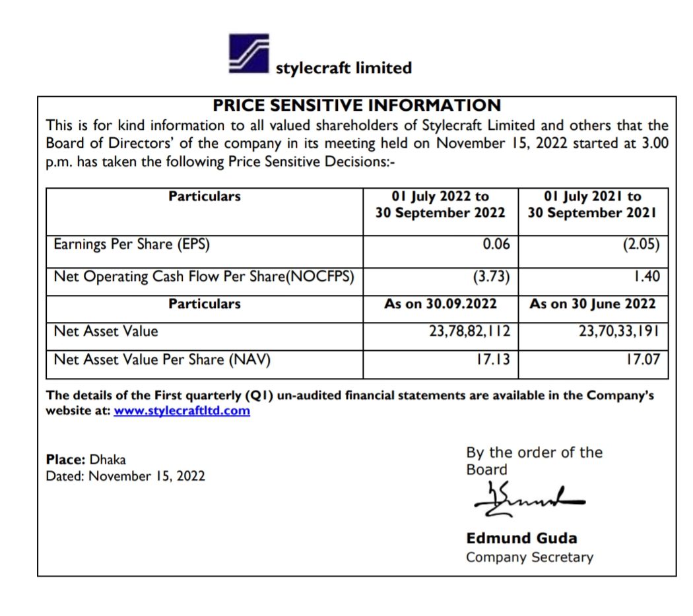Click the Net Asset Value row label
The width and height of the screenshot is (693, 616).
tap(106, 331)
